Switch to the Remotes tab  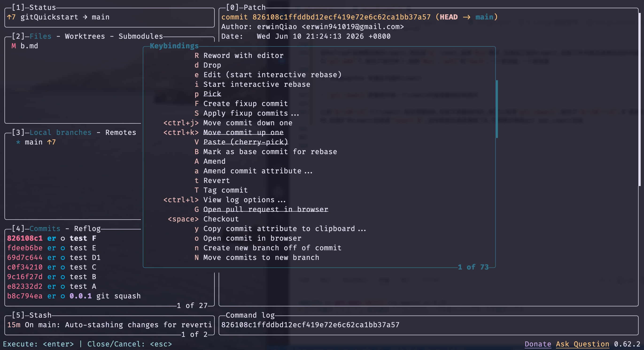[121, 132]
